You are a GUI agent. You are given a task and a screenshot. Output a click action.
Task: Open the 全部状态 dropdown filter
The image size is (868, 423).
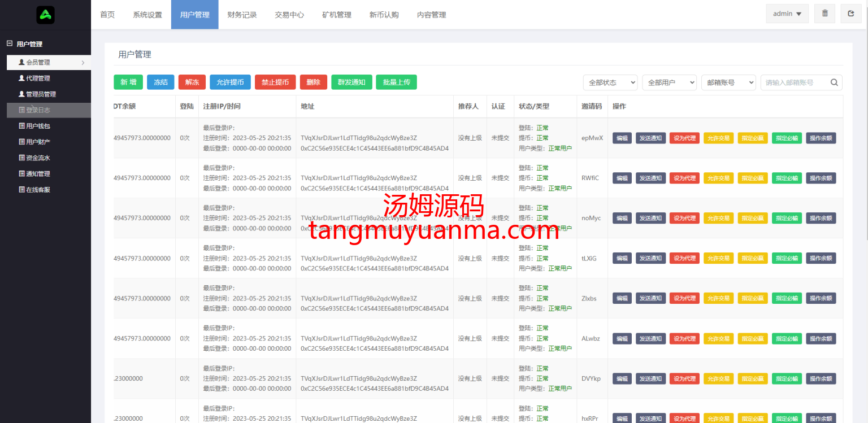pyautogui.click(x=610, y=82)
